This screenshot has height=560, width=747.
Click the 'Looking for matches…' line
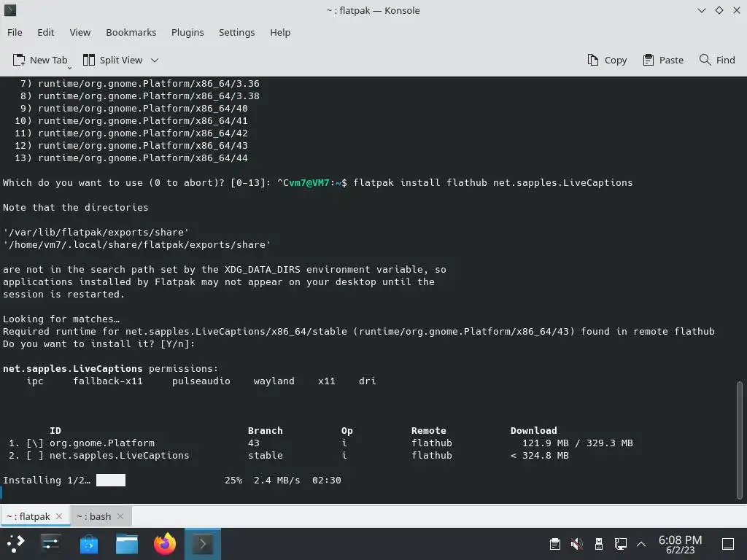pyautogui.click(x=61, y=319)
